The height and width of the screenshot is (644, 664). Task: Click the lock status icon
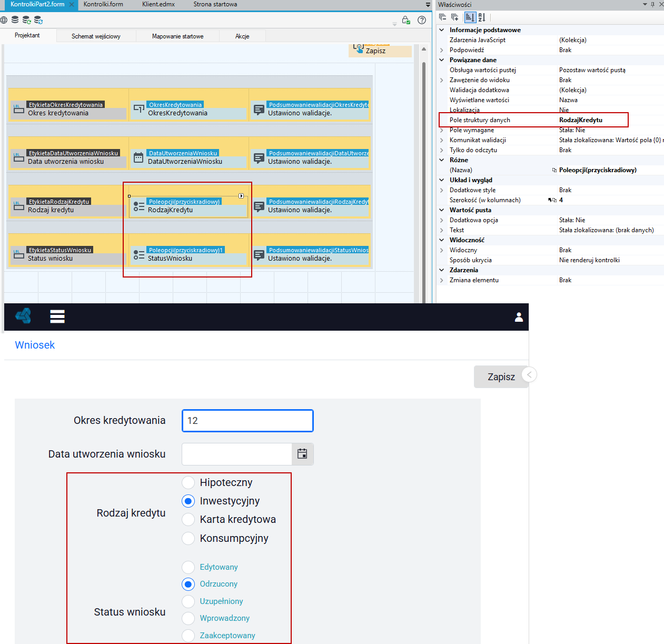pos(405,20)
